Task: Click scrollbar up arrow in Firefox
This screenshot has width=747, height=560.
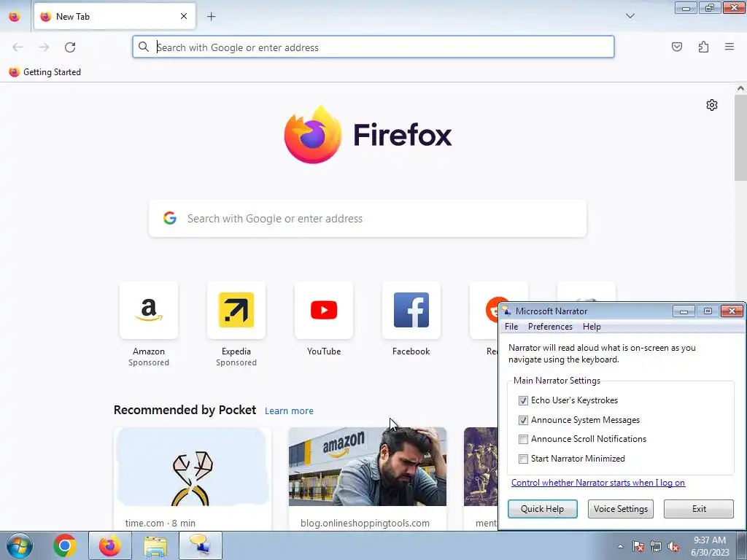Action: click(740, 88)
